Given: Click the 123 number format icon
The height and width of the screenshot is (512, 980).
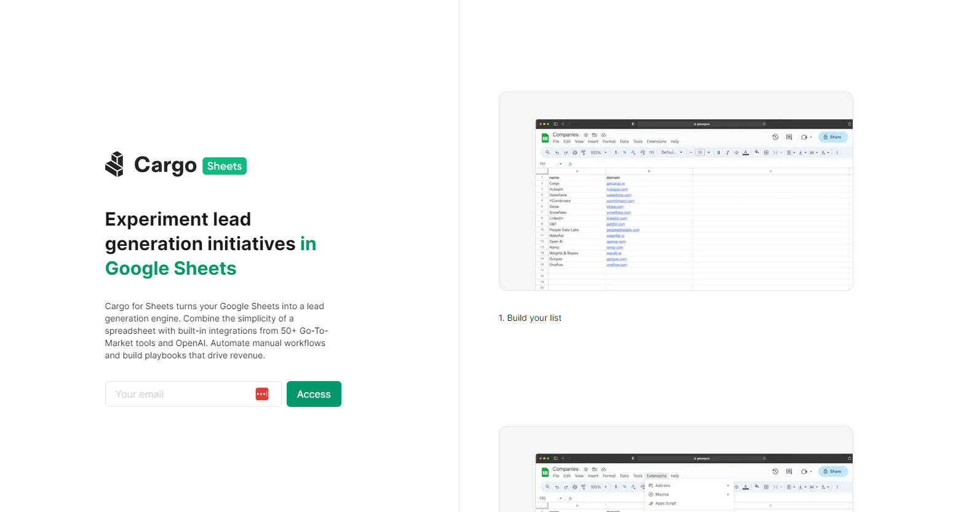Looking at the screenshot, I should click(651, 152).
